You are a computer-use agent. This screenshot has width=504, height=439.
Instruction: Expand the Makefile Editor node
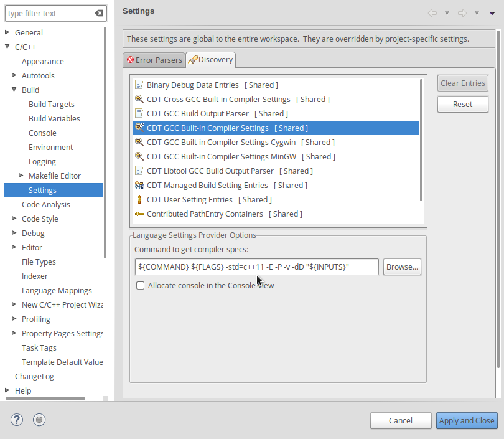(x=21, y=176)
